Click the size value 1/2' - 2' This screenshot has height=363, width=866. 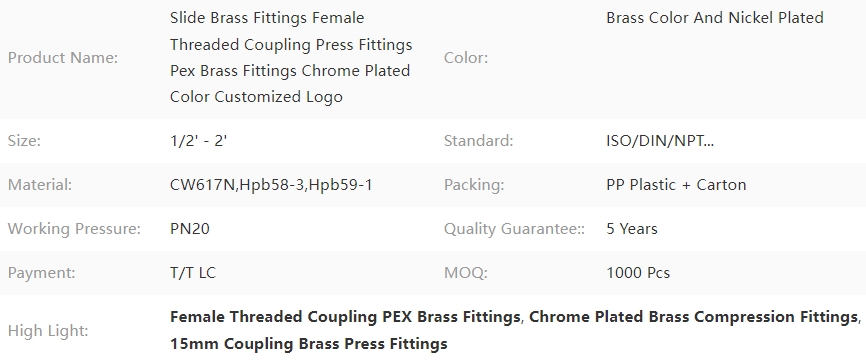tap(199, 140)
